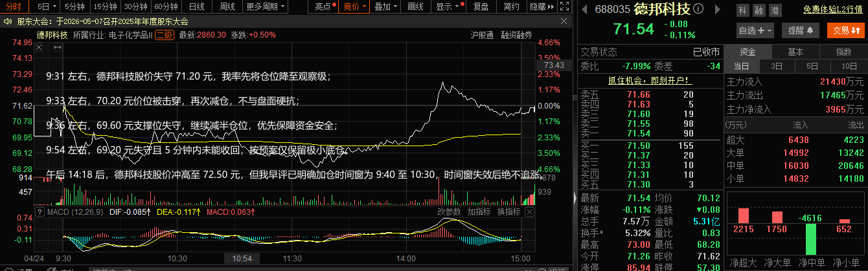Select the 画线 drawing tool

(x=416, y=6)
